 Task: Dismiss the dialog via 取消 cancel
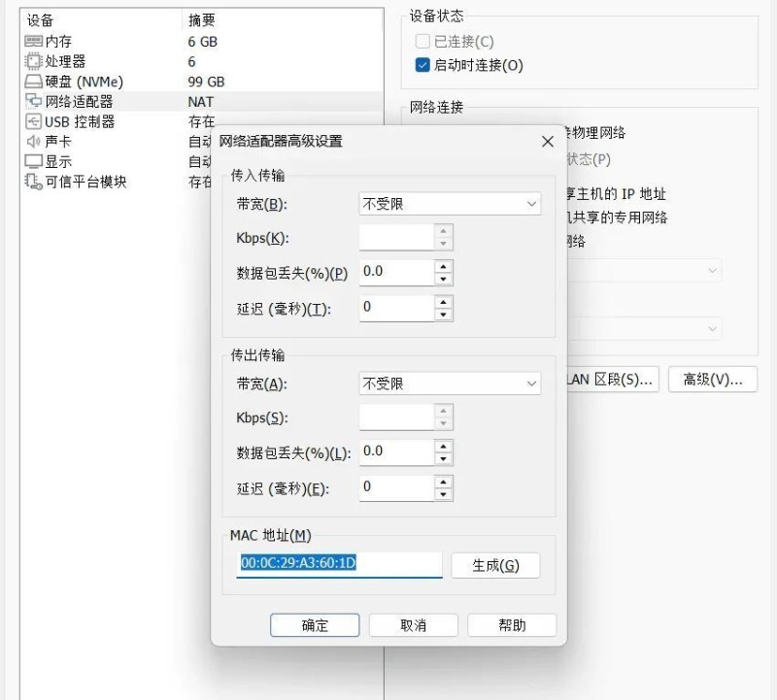(x=413, y=625)
